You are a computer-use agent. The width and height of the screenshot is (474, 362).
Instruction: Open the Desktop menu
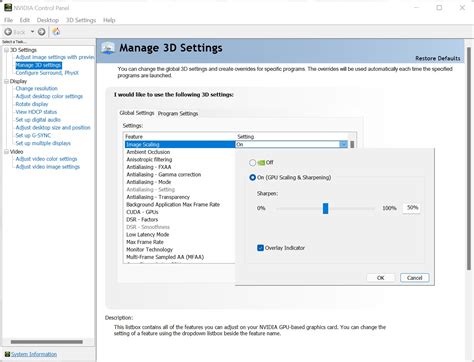pos(48,20)
